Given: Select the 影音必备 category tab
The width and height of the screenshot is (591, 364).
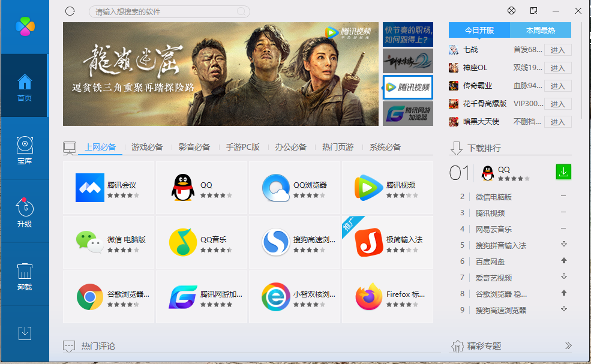Looking at the screenshot, I should point(194,147).
